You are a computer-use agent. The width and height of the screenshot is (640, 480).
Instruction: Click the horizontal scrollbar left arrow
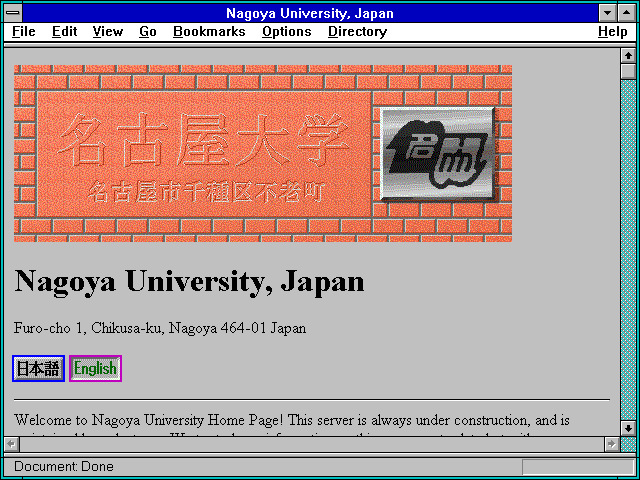coord(11,444)
